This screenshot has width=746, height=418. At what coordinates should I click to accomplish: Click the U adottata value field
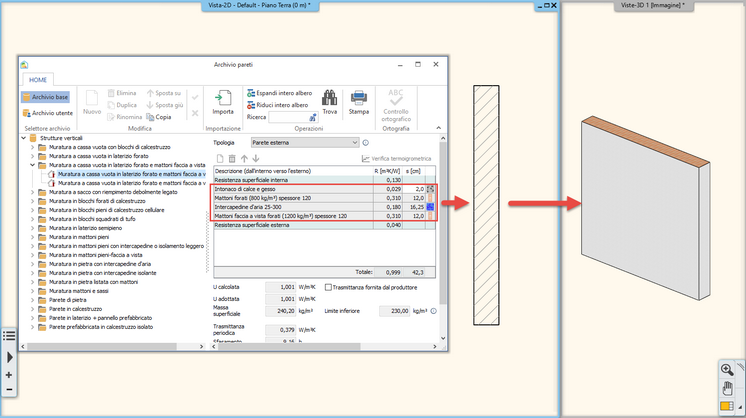point(281,299)
